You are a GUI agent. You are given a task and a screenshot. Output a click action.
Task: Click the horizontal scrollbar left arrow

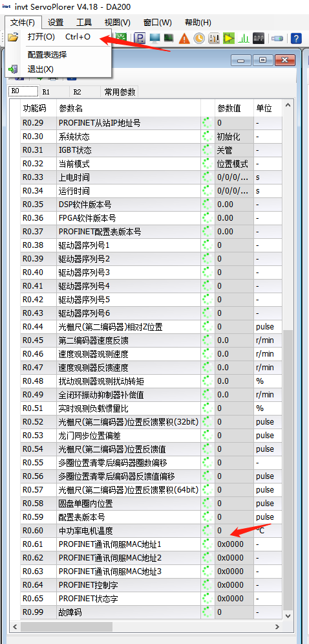point(16,627)
